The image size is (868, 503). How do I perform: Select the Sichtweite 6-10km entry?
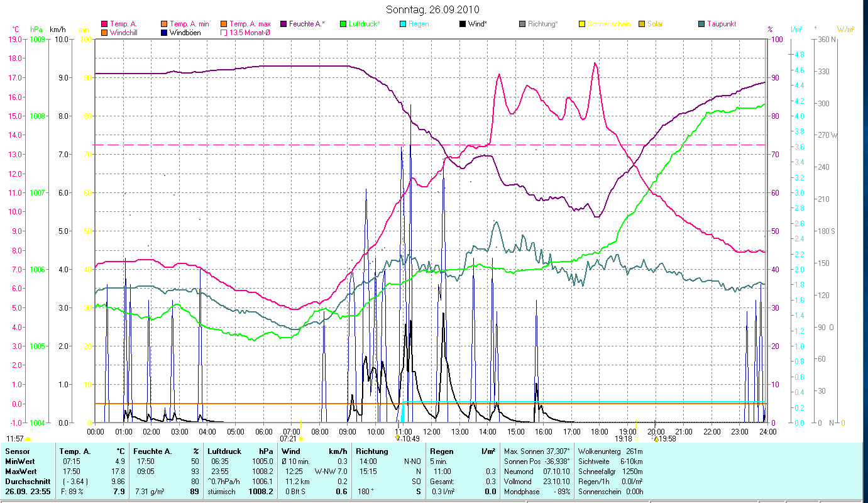(610, 461)
